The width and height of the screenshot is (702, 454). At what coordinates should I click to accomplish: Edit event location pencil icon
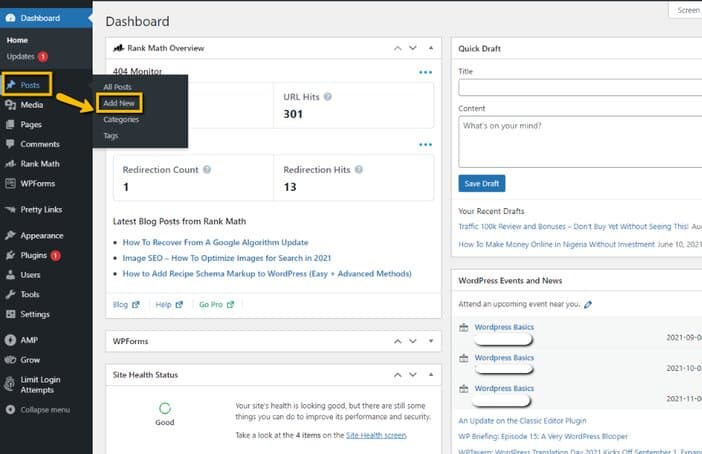point(588,304)
